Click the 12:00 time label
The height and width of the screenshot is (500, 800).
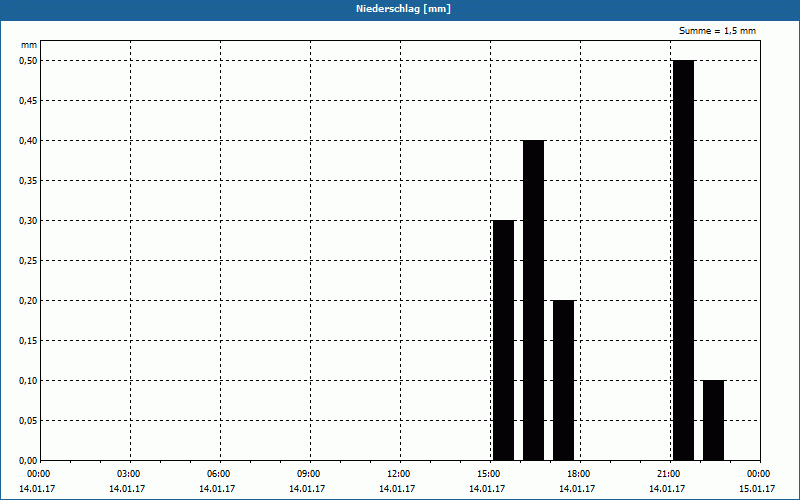click(x=399, y=474)
